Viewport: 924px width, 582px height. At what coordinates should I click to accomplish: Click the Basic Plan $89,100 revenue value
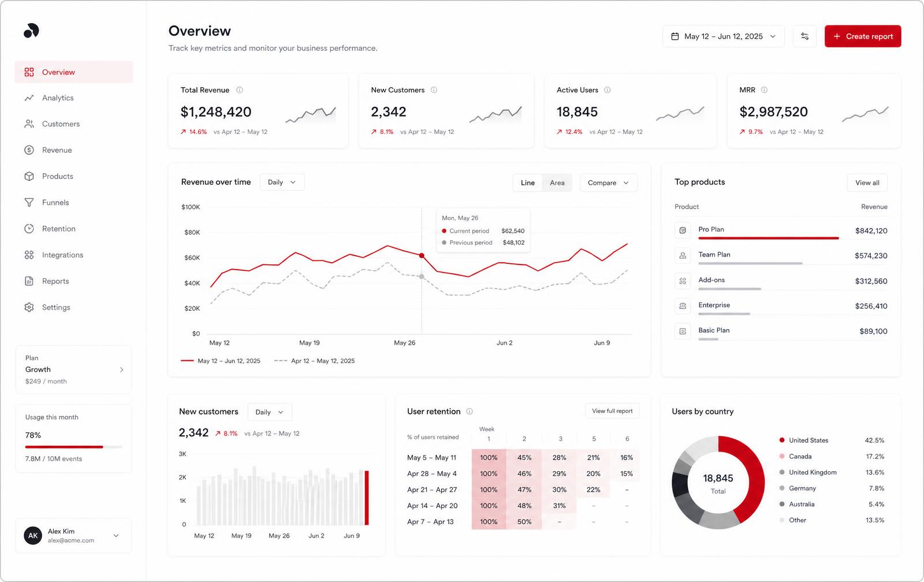(873, 331)
